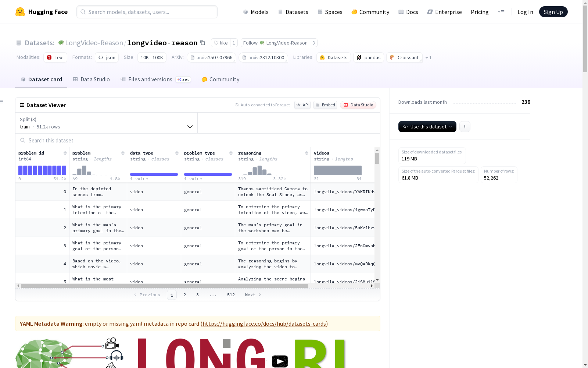
Task: Open Models in the top navigation
Action: (x=256, y=12)
